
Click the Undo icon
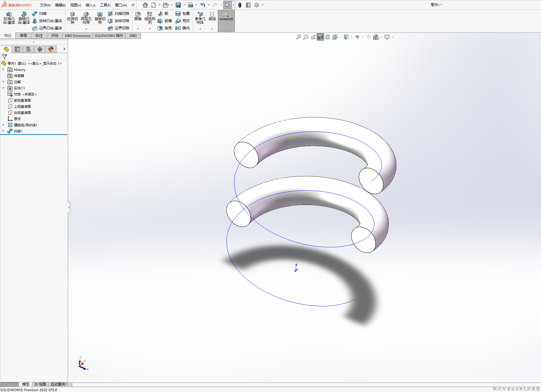pyautogui.click(x=203, y=5)
